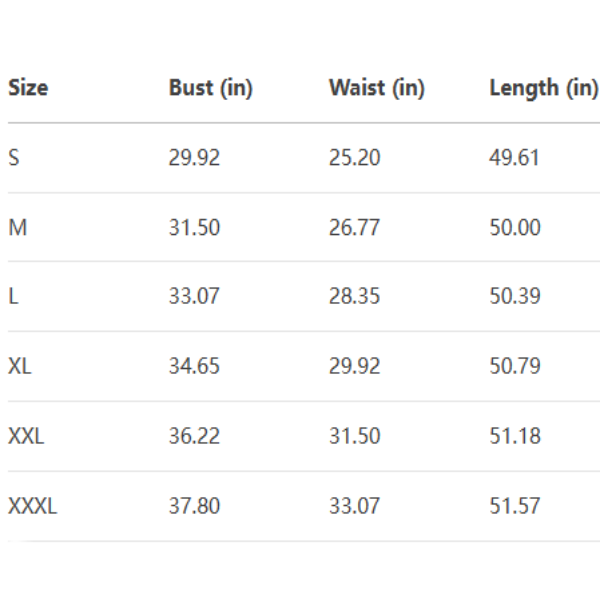
Task: Click length value 50.39 for size L
Action: coord(515,297)
